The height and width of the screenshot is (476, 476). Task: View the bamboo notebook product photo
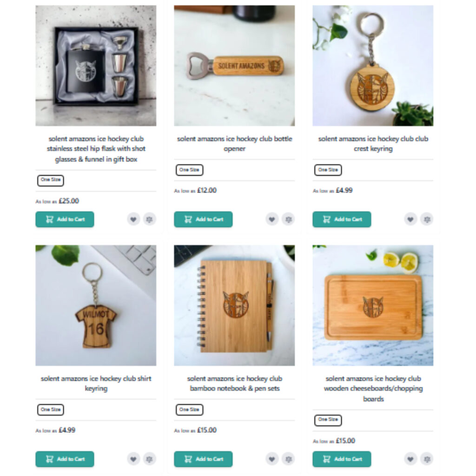234,305
